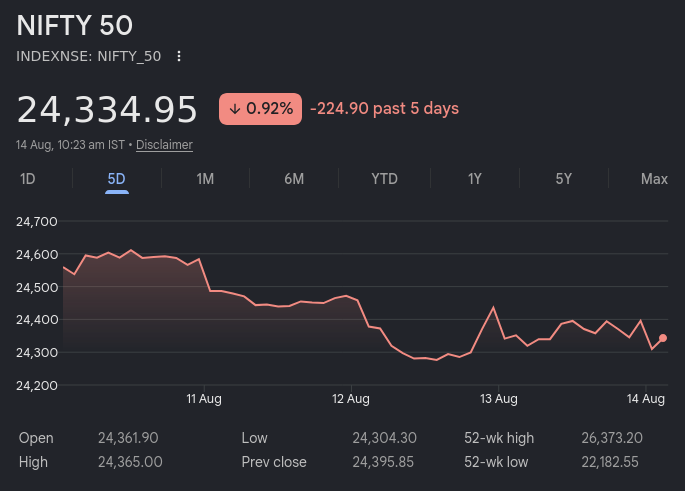Screen dimensions: 685x491
Task: Click the Prev close value 24,395.85
Action: [383, 462]
